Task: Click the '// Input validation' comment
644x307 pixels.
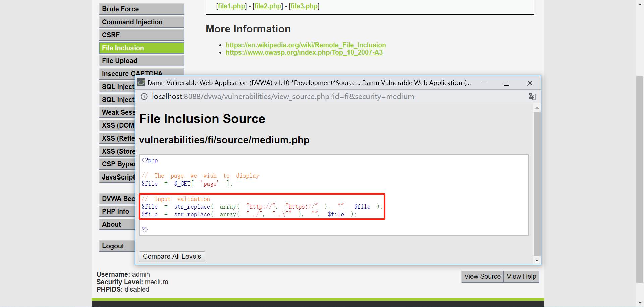Action: point(176,199)
